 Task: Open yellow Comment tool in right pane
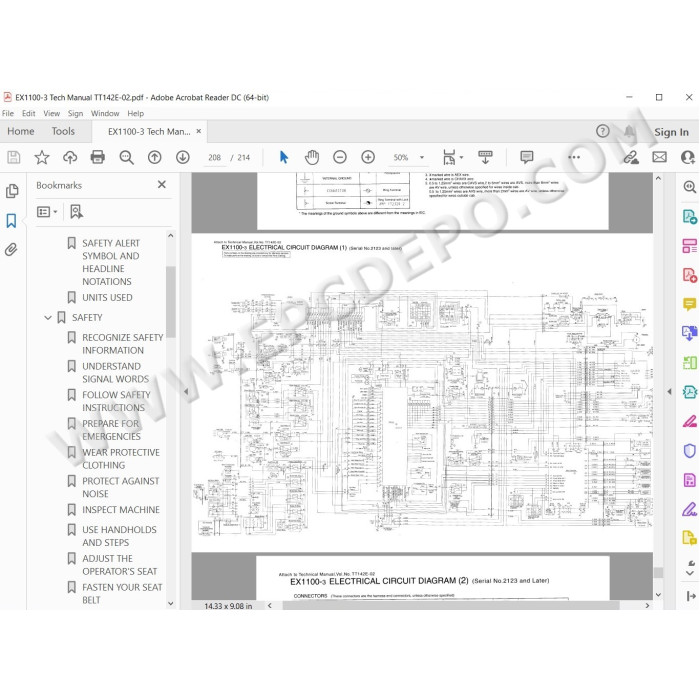[x=690, y=304]
